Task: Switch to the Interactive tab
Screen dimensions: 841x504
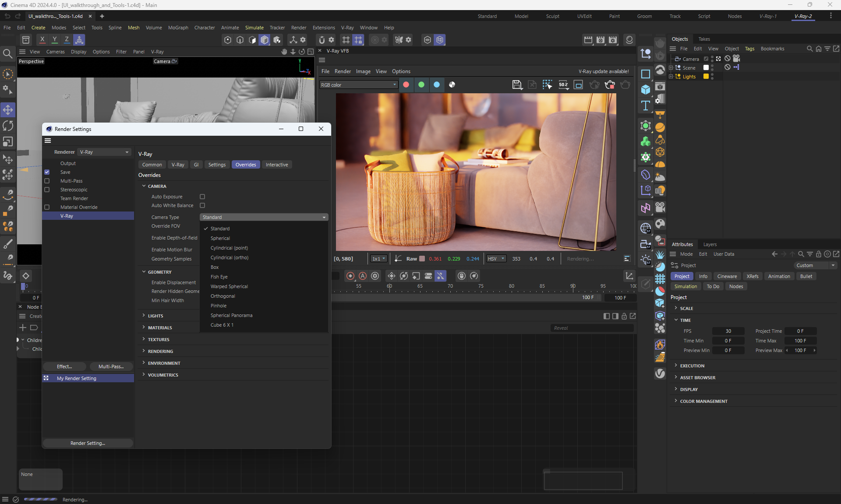Action: pos(277,165)
